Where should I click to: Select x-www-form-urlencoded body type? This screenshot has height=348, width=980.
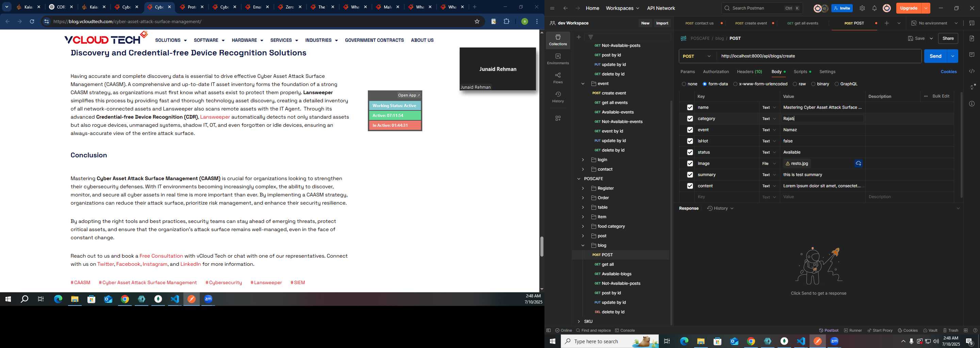[x=735, y=84]
